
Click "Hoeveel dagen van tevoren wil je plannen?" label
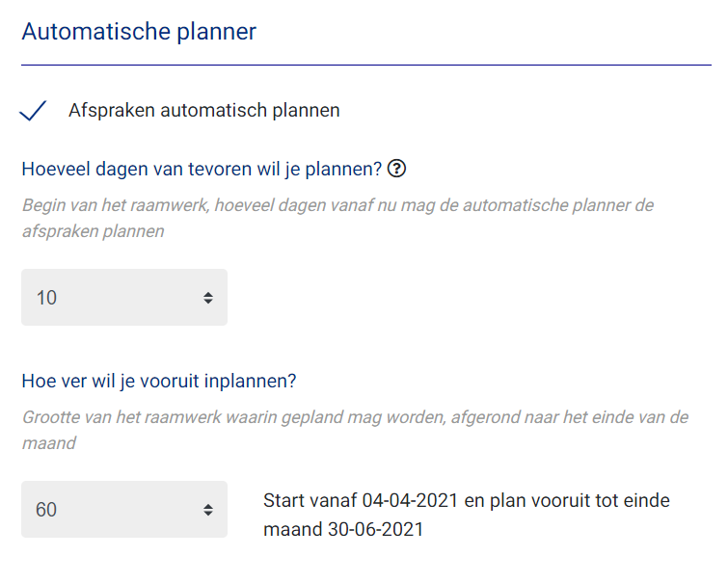(202, 169)
